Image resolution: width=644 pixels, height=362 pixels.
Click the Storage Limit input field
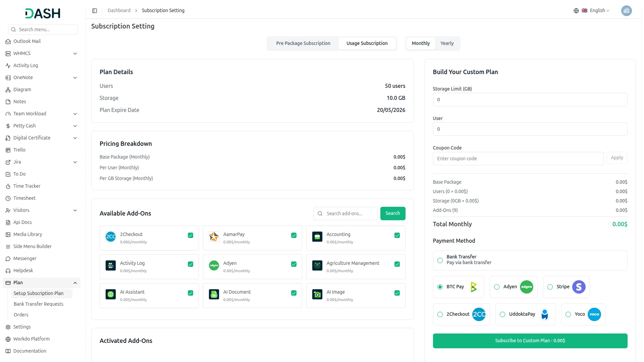tap(530, 100)
